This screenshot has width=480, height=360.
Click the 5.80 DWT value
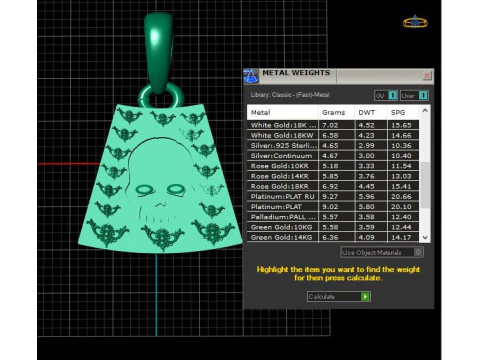[x=366, y=207]
